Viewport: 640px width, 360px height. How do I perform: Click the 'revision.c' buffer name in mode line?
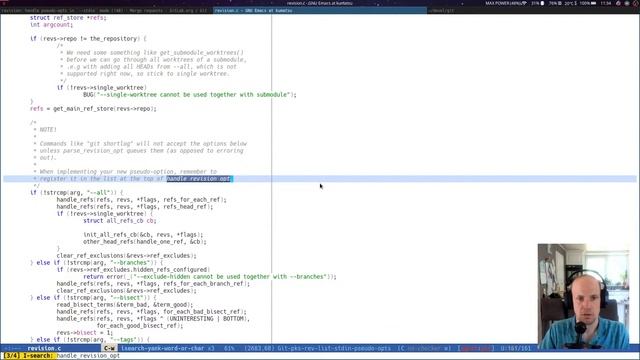click(x=44, y=348)
